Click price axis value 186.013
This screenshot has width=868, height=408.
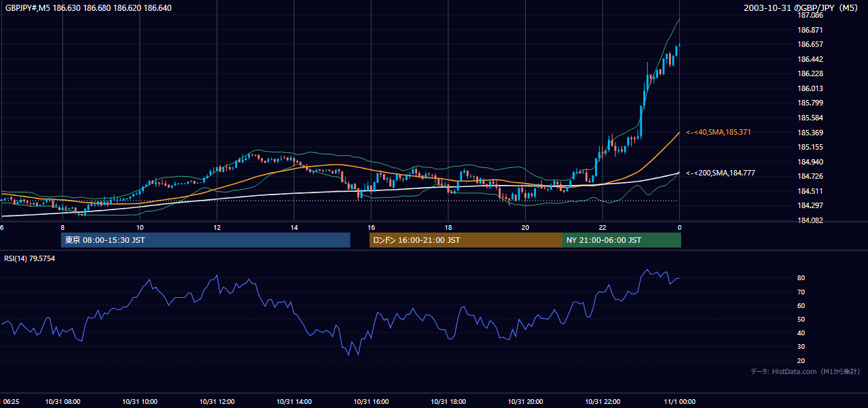811,88
